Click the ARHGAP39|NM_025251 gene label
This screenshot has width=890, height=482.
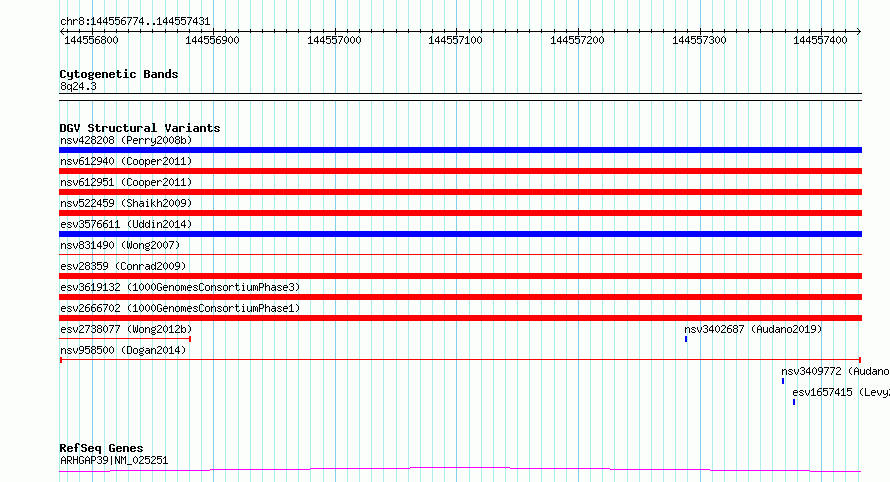click(114, 460)
